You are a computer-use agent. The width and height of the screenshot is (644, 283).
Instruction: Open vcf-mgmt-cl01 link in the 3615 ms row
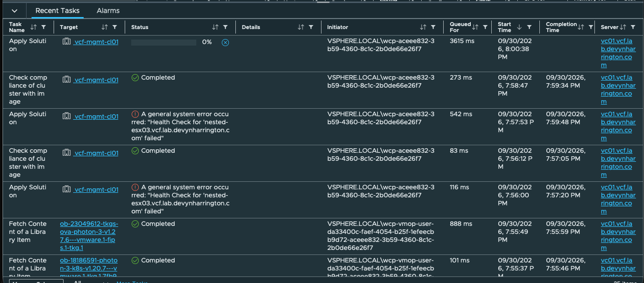click(x=96, y=42)
